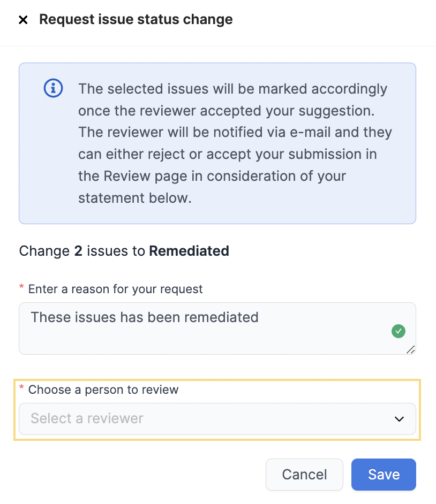Click the info banner message text
This screenshot has height=504, width=436.
pyautogui.click(x=235, y=143)
